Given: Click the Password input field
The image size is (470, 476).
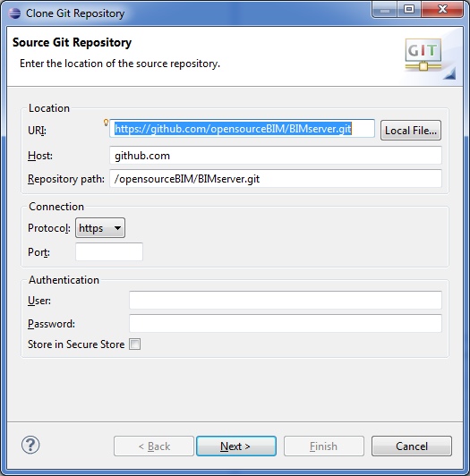Looking at the screenshot, I should 286,323.
